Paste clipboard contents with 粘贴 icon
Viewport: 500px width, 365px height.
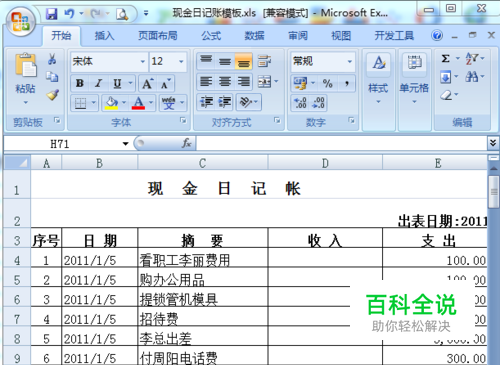[x=26, y=65]
